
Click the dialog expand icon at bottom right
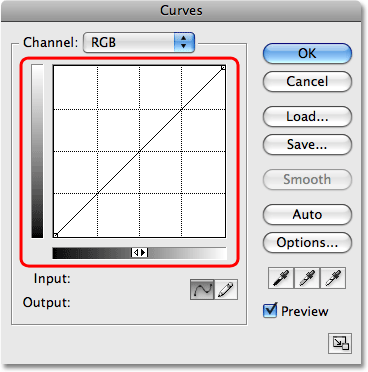click(340, 343)
